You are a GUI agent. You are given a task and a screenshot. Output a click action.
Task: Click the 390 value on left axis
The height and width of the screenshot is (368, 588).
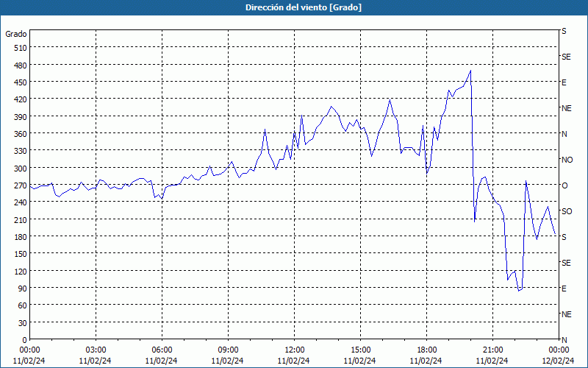pyautogui.click(x=21, y=117)
